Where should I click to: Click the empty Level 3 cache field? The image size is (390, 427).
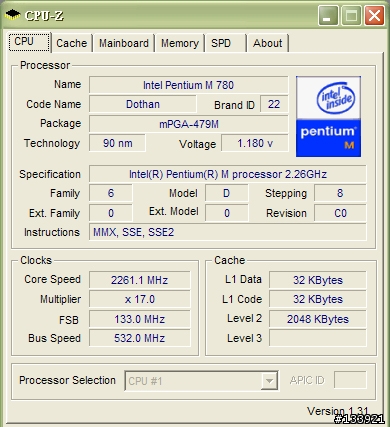click(318, 338)
